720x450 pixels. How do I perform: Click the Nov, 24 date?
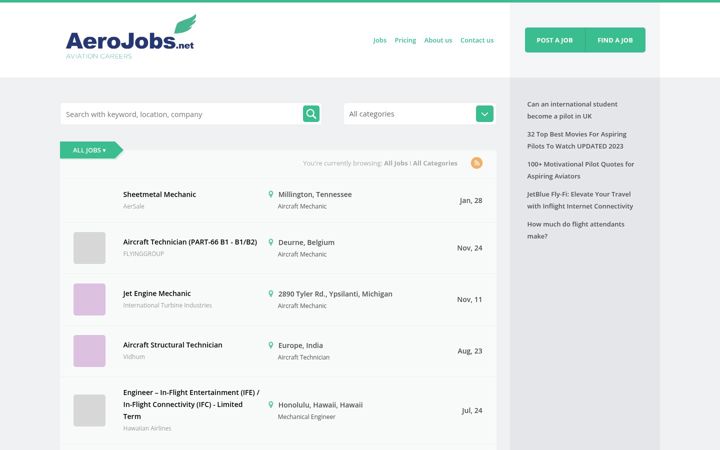(469, 248)
